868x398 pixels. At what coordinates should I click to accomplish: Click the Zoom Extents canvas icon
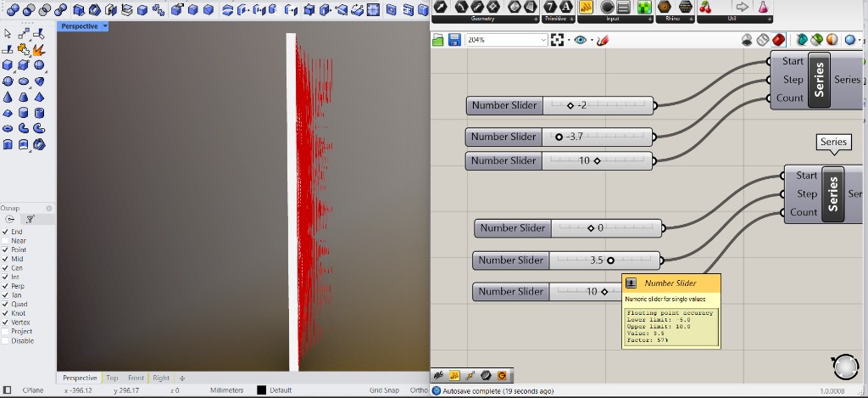(x=557, y=40)
